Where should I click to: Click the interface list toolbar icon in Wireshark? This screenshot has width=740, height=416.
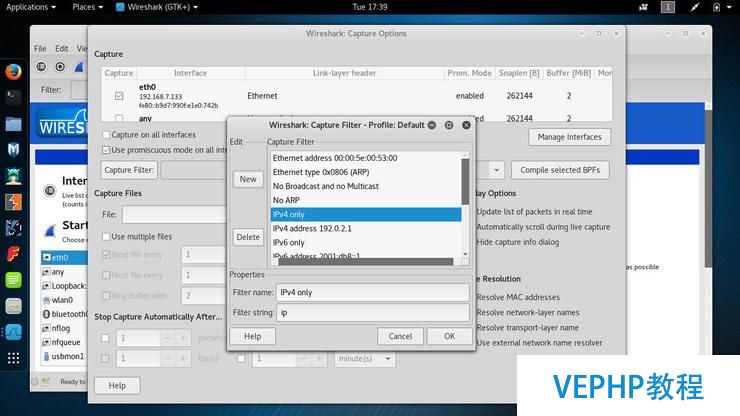pyautogui.click(x=42, y=67)
